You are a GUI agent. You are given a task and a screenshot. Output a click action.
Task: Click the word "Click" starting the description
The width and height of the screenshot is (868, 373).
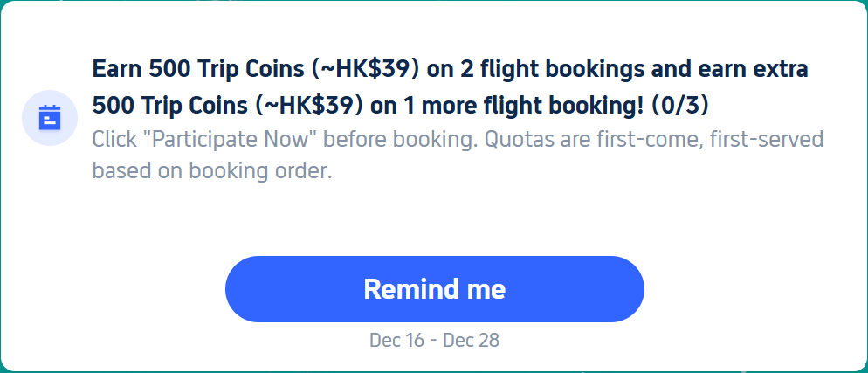click(x=114, y=140)
